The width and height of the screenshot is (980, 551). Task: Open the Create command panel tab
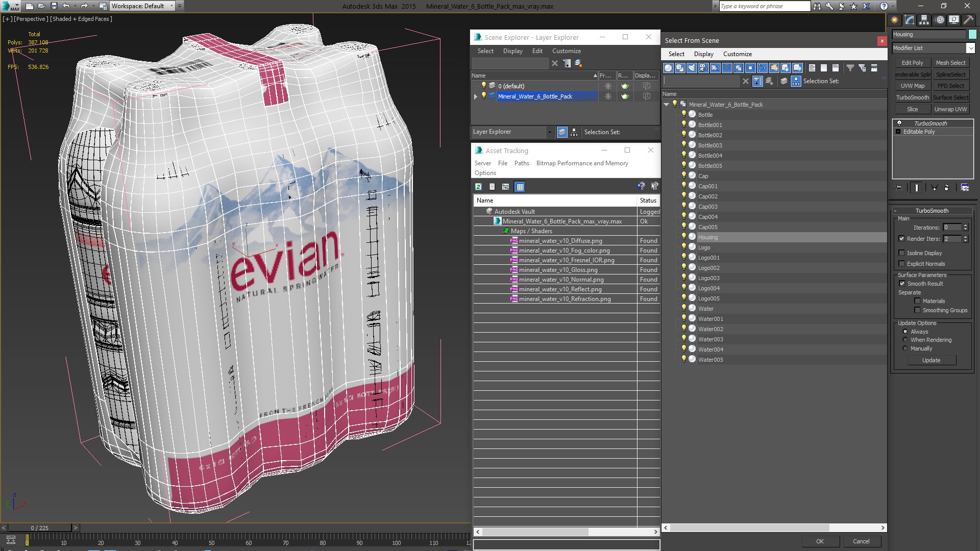[x=895, y=20]
